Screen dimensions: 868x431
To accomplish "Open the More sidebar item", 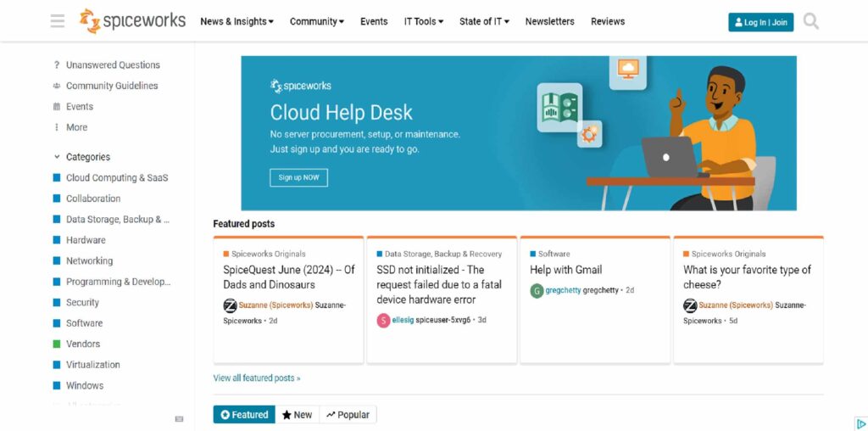I will click(x=77, y=127).
